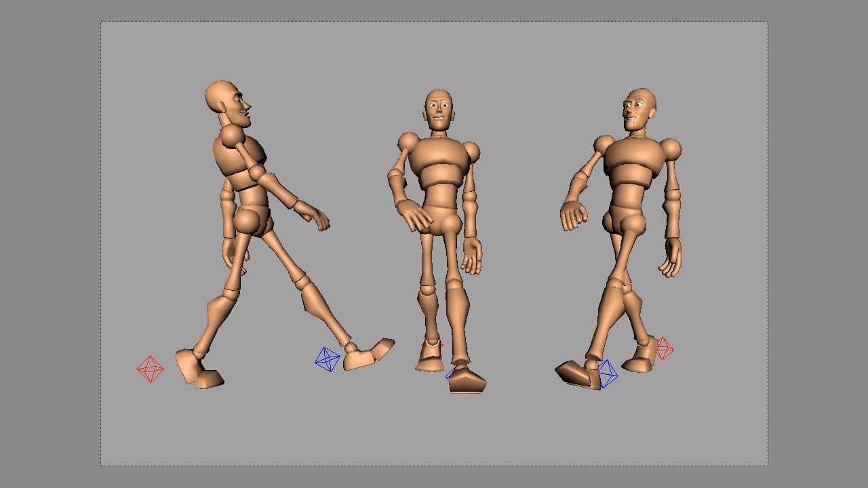Click the raised hand of the right figure
The height and width of the screenshot is (488, 868).
[574, 216]
